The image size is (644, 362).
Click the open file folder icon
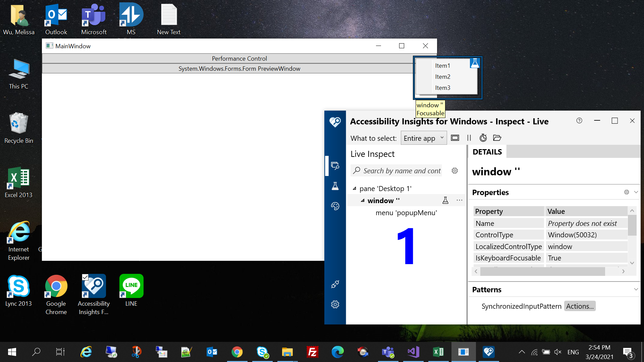coord(497,138)
